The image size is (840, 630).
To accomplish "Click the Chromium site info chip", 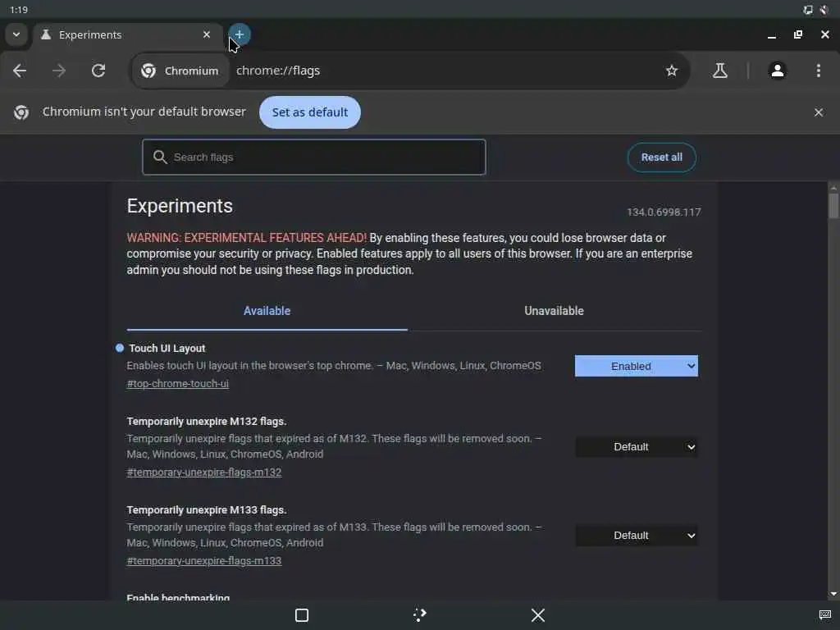I will [180, 71].
